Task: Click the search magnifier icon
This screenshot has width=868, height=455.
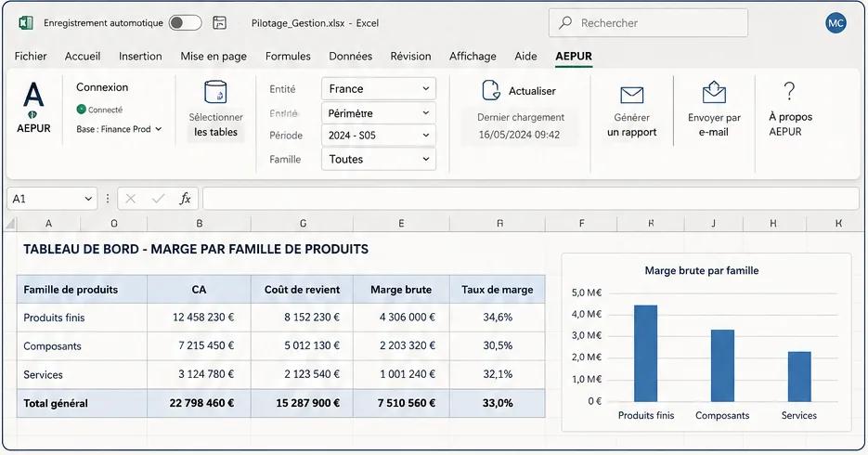Action: pos(565,22)
